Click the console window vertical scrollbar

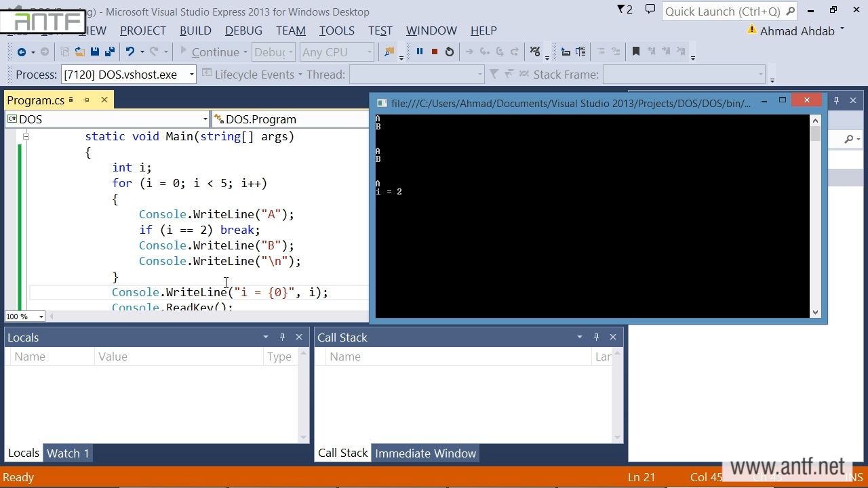[815, 217]
